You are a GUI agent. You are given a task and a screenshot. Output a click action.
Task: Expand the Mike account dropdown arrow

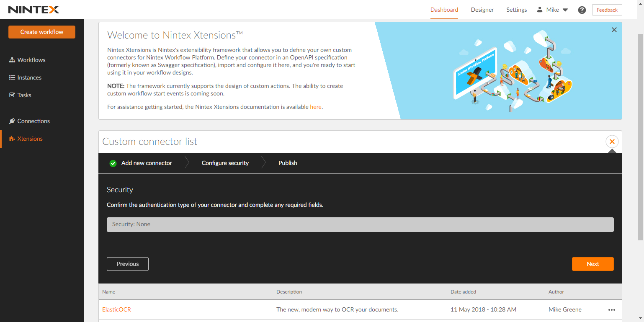pos(565,10)
